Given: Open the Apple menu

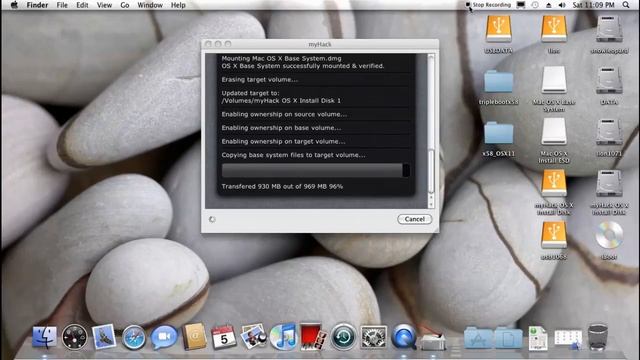Looking at the screenshot, I should point(14,5).
